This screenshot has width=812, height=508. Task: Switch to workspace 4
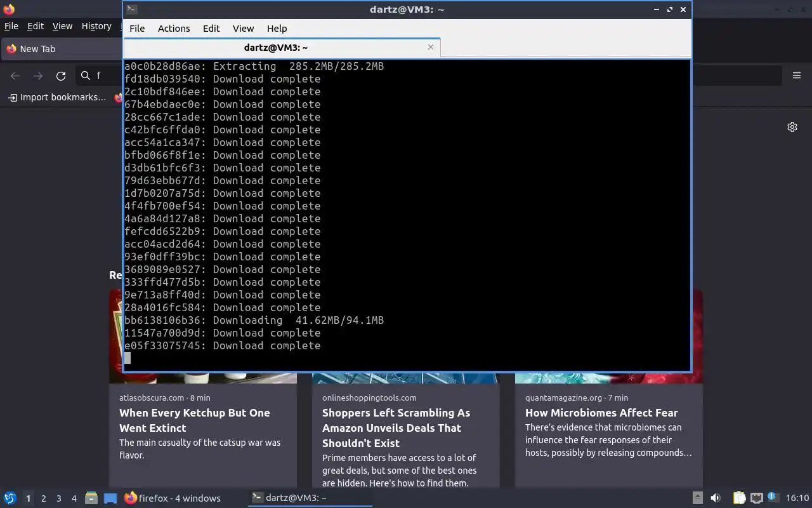[74, 498]
